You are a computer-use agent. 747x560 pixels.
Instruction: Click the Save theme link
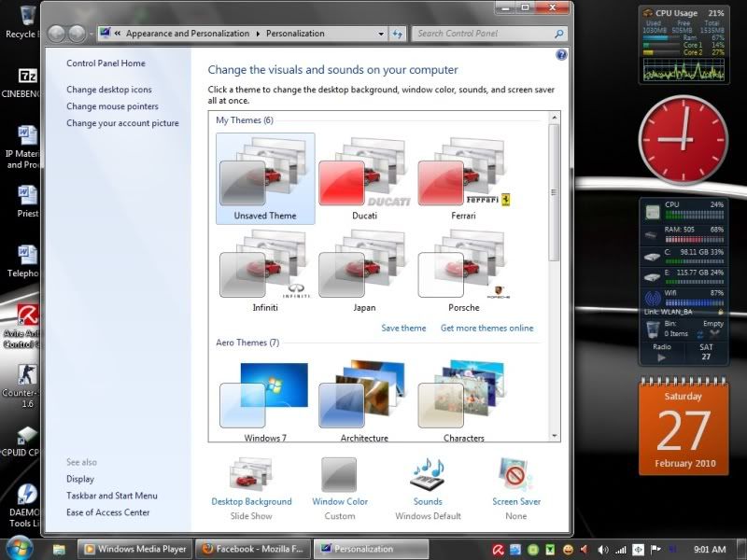tap(403, 329)
